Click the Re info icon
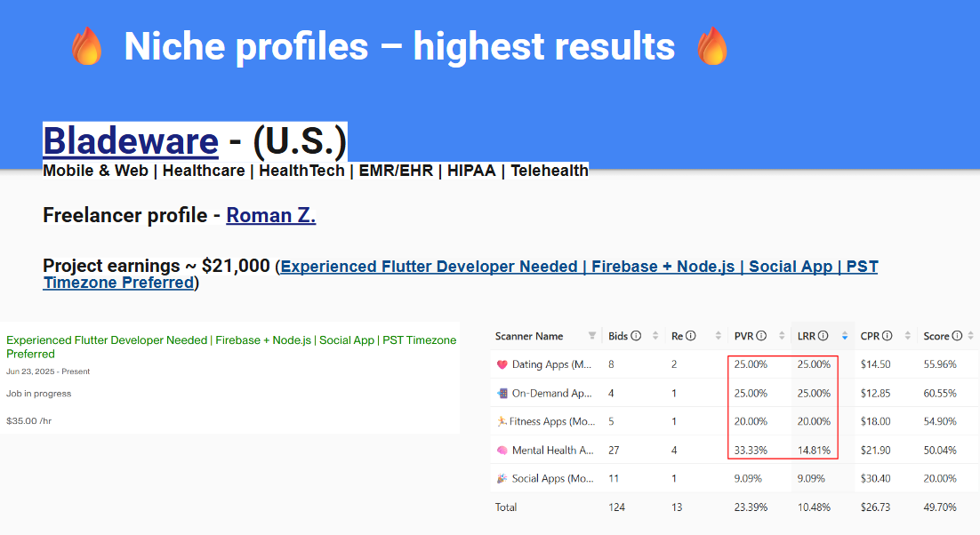 (x=691, y=336)
